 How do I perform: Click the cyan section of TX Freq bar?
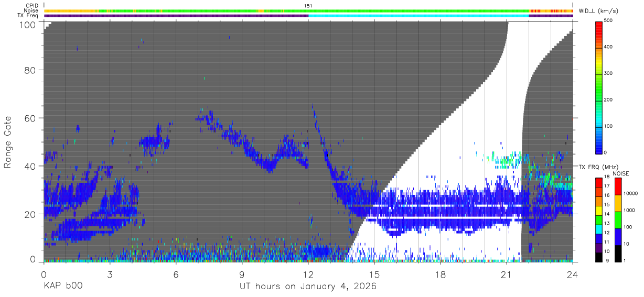point(418,16)
